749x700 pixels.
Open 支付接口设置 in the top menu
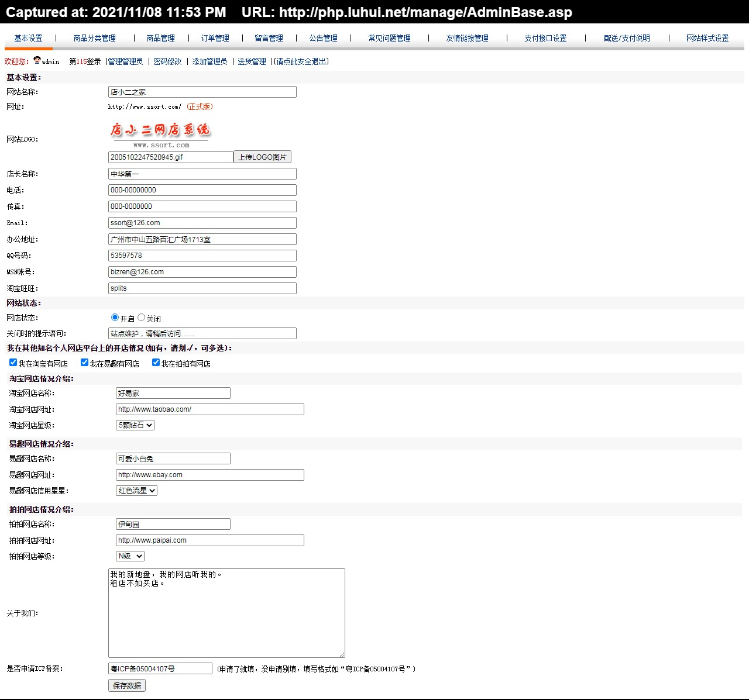tap(546, 38)
